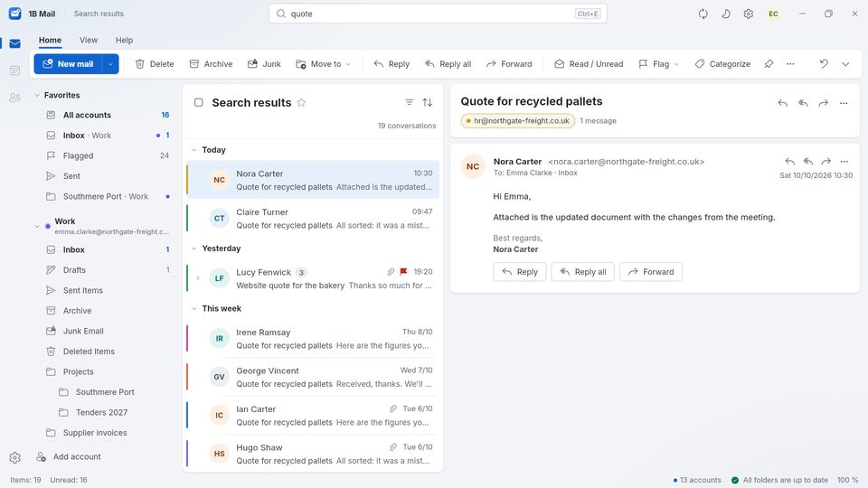Open the Calendar view in left rail
The image size is (868, 488).
click(15, 70)
